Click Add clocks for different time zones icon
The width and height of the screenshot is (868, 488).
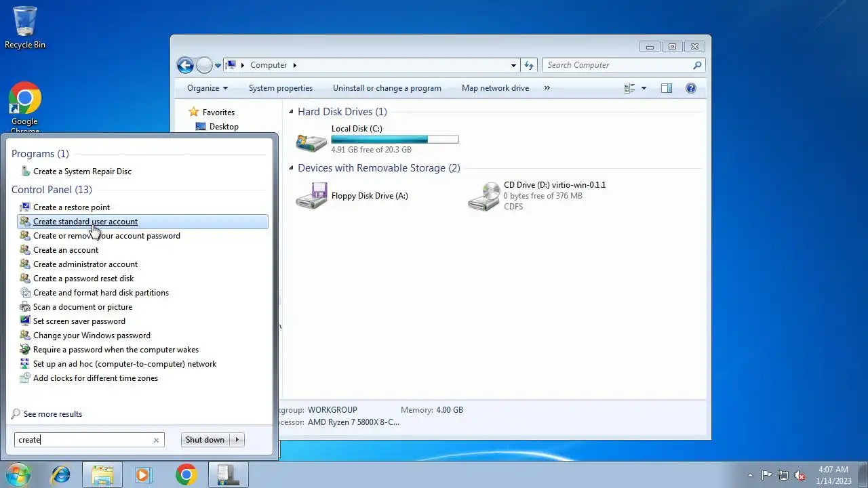25,378
